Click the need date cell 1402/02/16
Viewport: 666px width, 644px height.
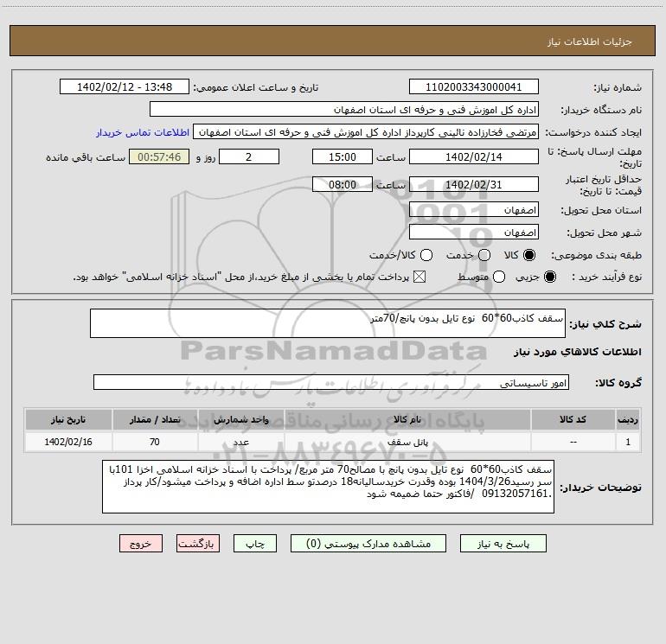[68, 442]
